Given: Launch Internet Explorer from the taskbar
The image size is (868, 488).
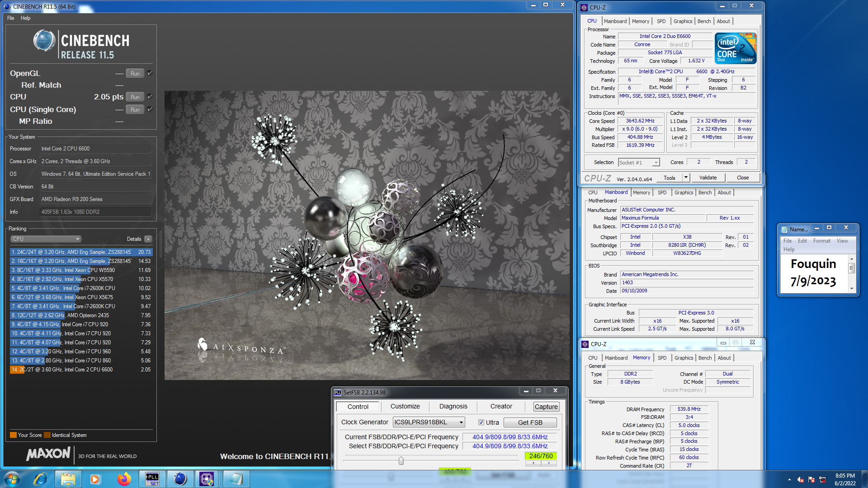Looking at the screenshot, I should [41, 479].
